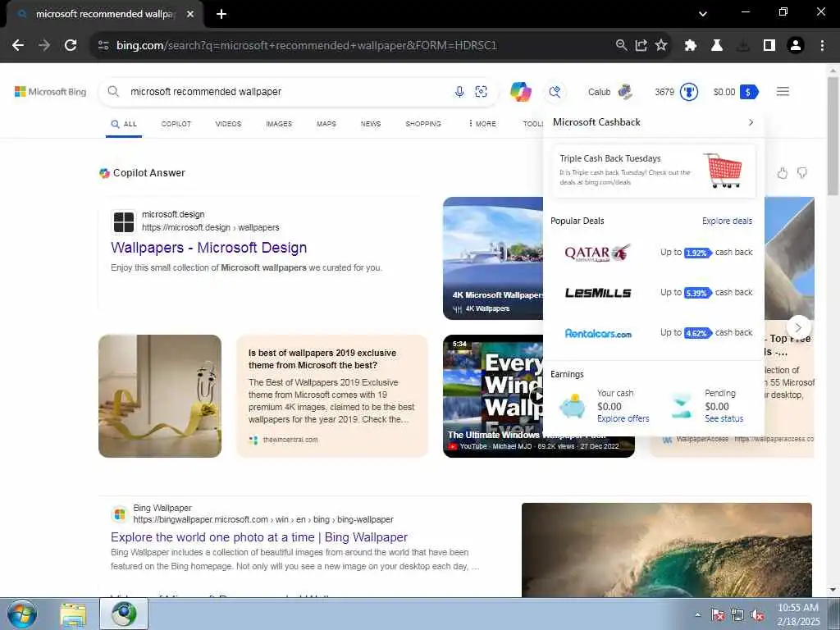Go back using browser back arrow
Image resolution: width=840 pixels, height=630 pixels.
18,46
